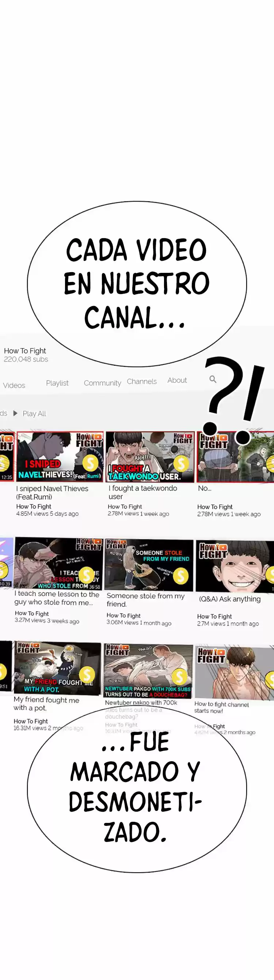
Task: Switch to the Playlist tab
Action: [57, 383]
